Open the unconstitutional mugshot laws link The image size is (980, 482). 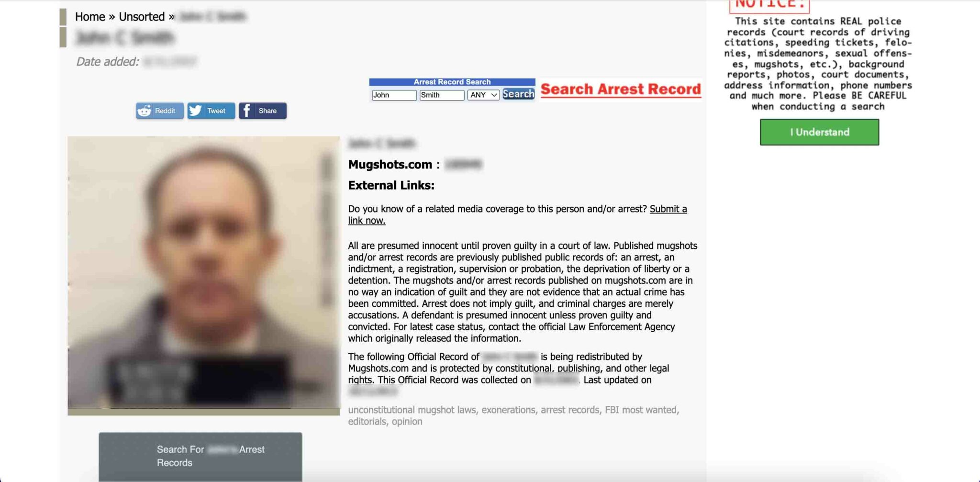pyautogui.click(x=412, y=410)
